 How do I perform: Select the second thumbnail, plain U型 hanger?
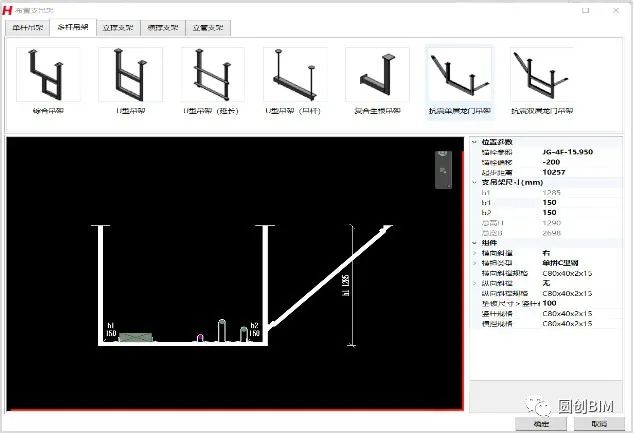[130, 75]
